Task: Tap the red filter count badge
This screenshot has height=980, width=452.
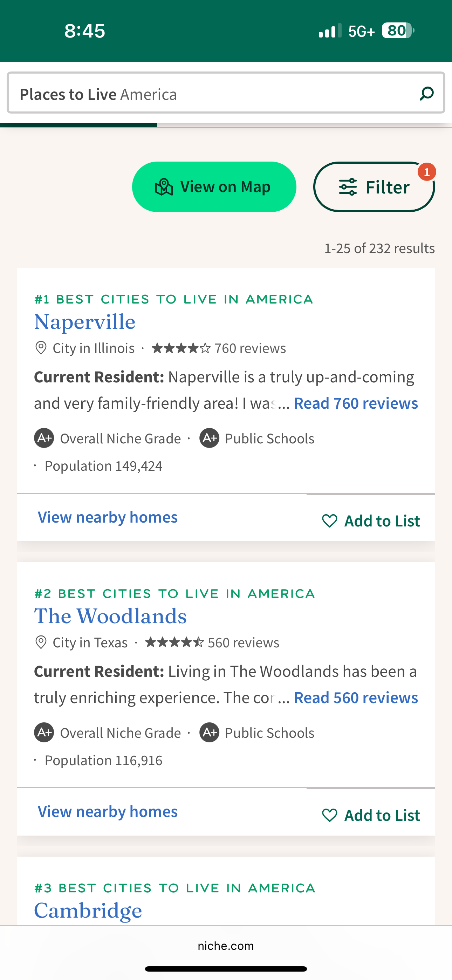Action: 426,172
